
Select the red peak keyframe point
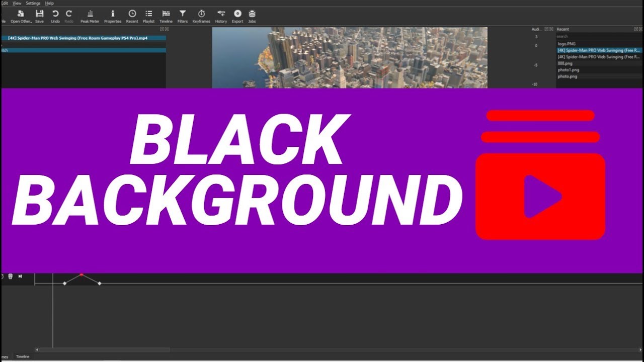82,275
